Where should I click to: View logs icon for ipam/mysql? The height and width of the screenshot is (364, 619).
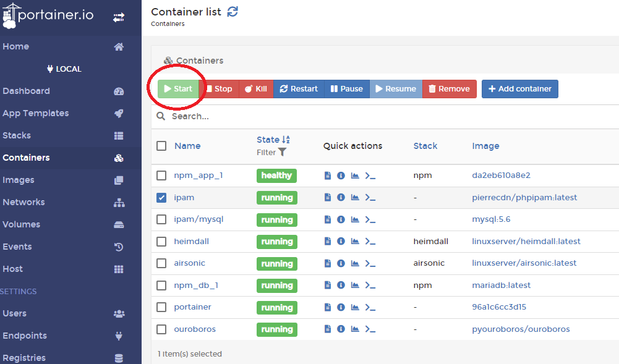click(x=328, y=219)
